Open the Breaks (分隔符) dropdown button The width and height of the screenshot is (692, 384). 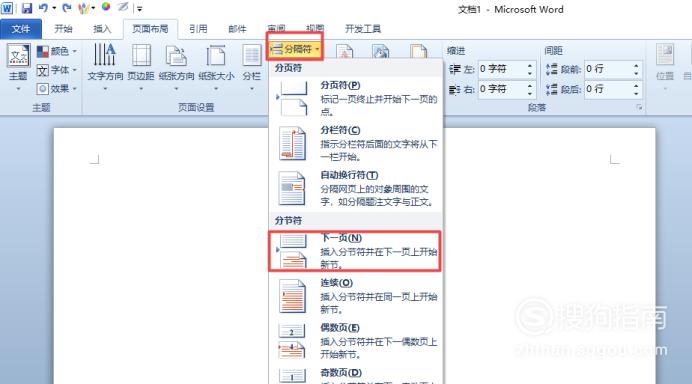pyautogui.click(x=295, y=49)
